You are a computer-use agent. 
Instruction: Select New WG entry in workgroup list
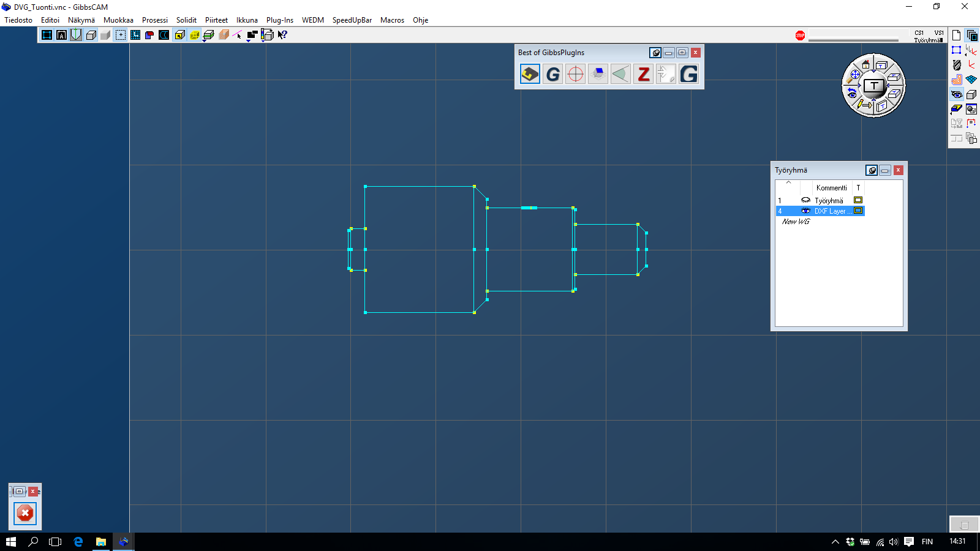[796, 222]
